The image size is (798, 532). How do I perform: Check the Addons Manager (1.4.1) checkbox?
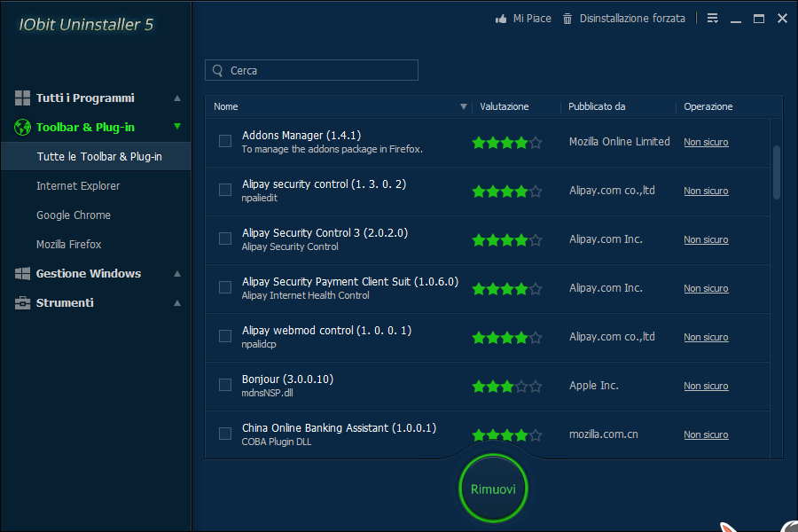click(x=225, y=141)
